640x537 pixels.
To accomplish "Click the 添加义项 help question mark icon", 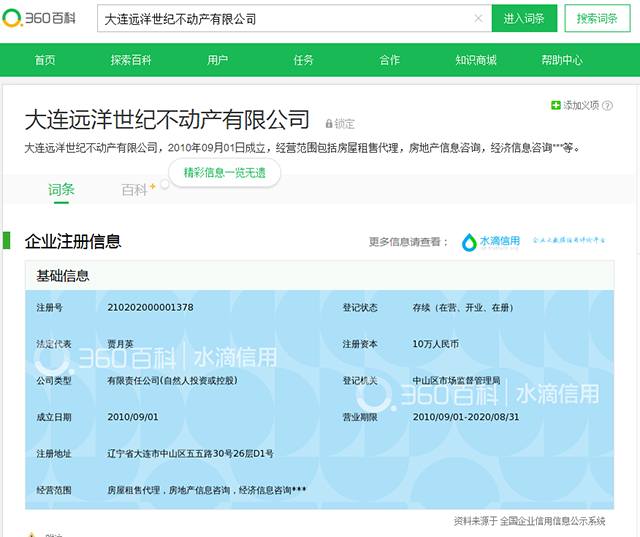I will click(607, 106).
